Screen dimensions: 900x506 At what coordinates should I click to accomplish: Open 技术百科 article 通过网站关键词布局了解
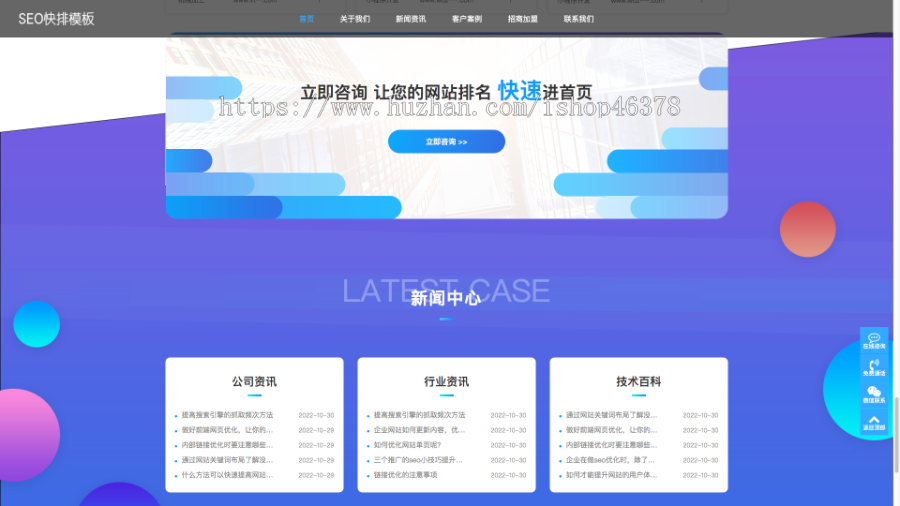(x=611, y=415)
